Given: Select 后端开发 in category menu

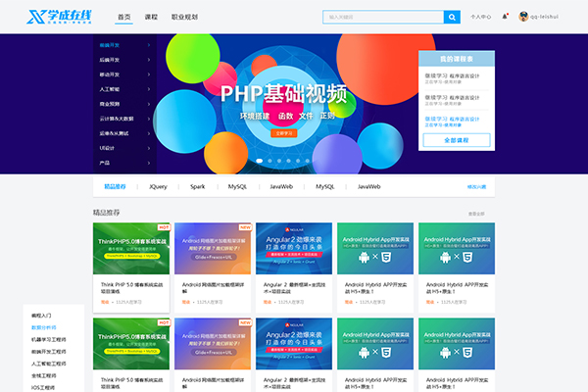Looking at the screenshot, I should [110, 60].
